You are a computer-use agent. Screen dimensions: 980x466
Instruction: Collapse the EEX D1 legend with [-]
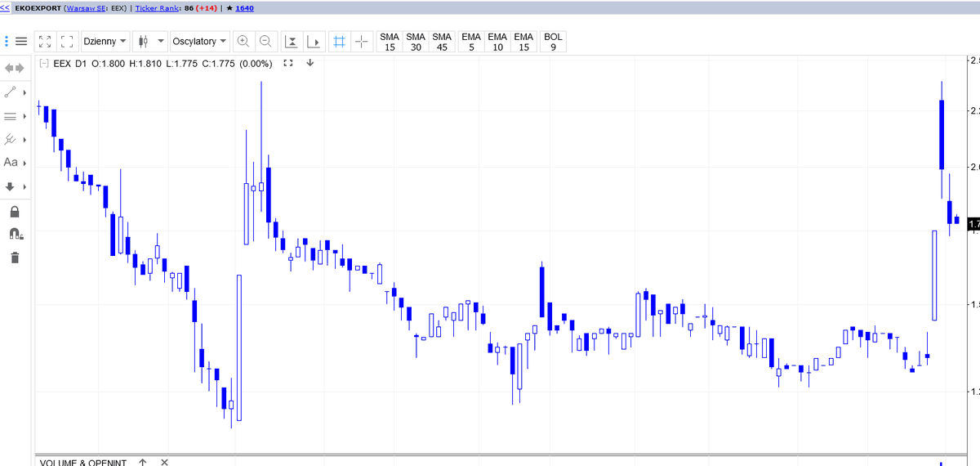pos(44,64)
